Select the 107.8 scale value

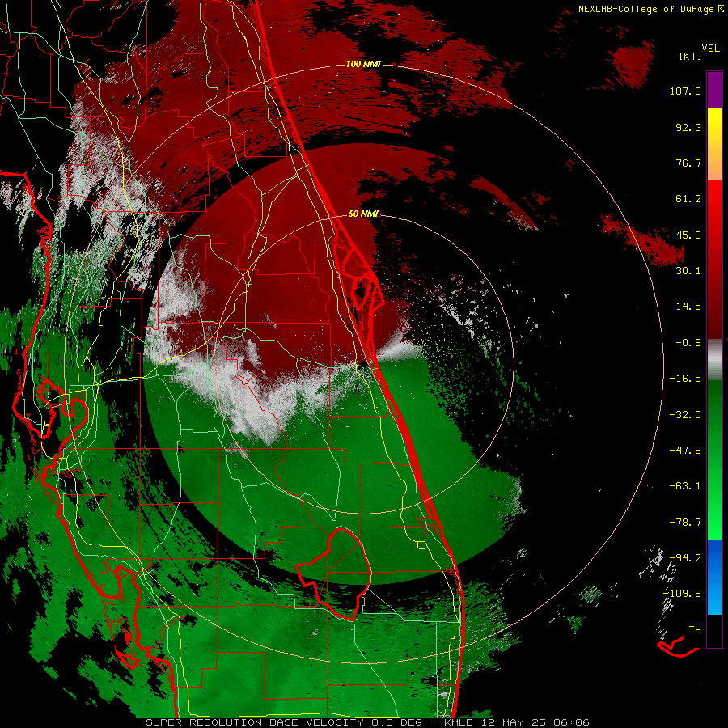click(685, 91)
